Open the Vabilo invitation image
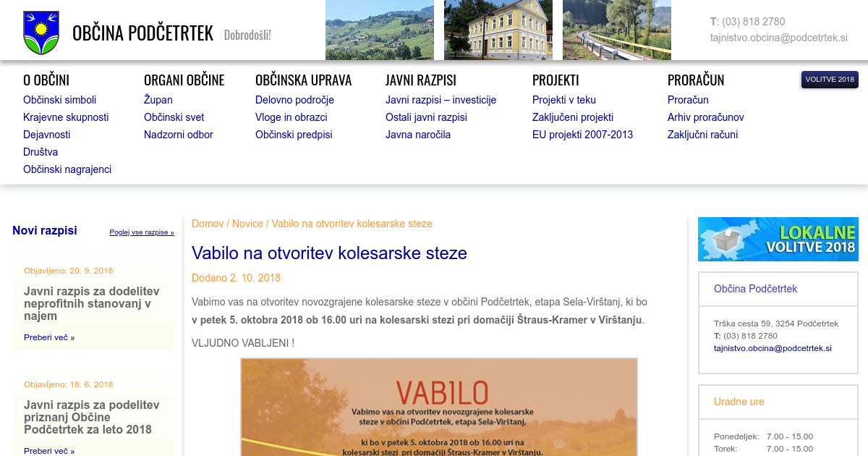The height and width of the screenshot is (456, 868). coord(439,407)
